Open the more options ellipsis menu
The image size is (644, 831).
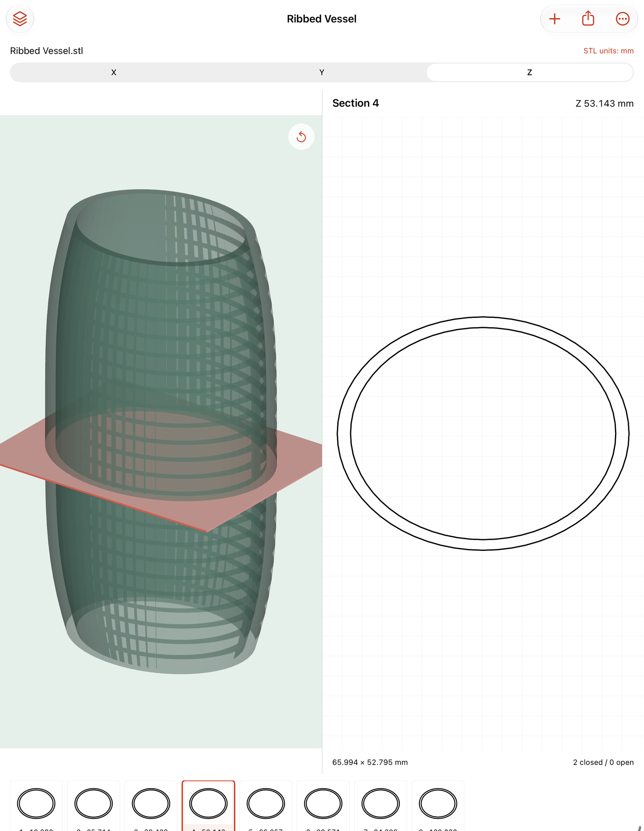point(622,19)
